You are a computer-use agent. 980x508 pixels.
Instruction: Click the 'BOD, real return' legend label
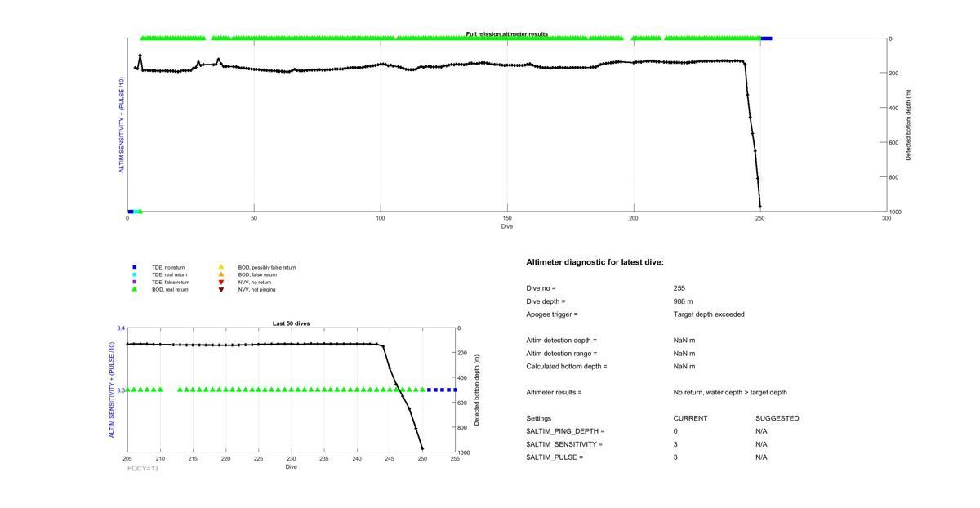click(170, 289)
